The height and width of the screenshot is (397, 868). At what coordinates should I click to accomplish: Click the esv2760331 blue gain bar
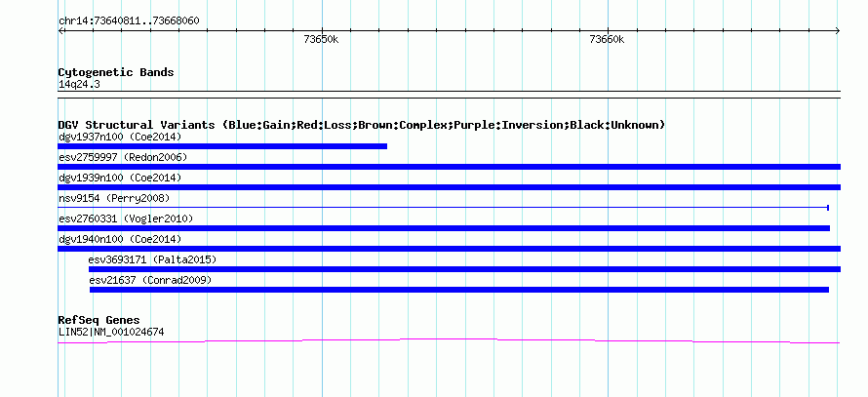point(444,228)
